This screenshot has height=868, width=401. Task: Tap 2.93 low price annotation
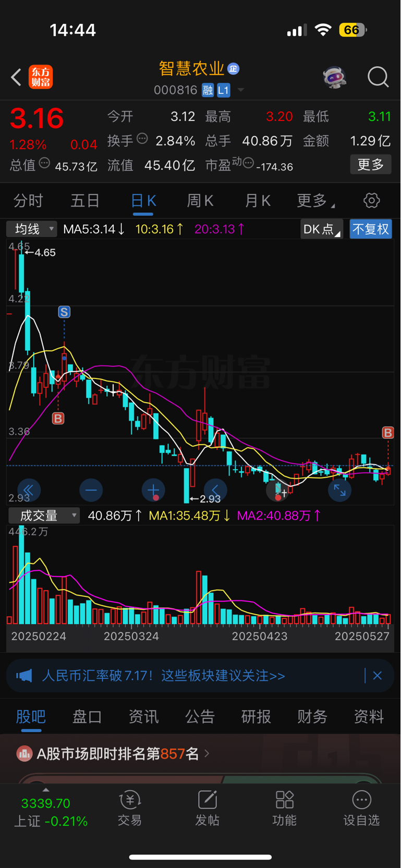point(205,499)
